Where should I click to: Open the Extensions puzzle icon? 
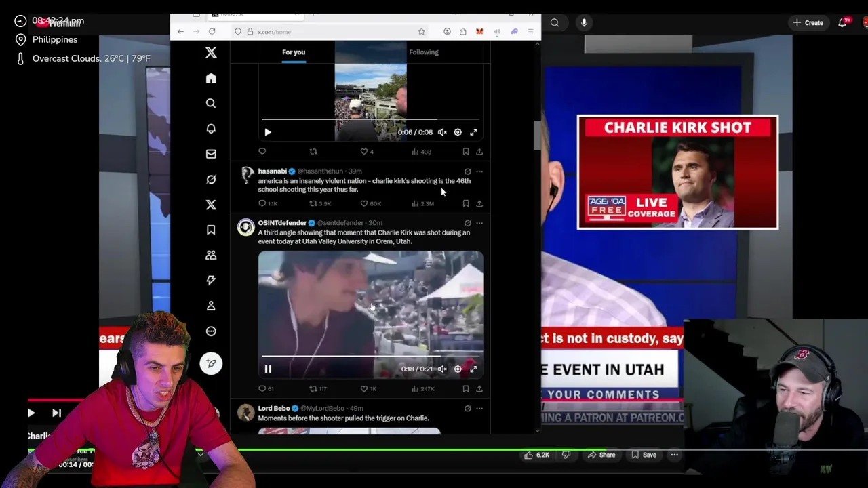tap(463, 31)
